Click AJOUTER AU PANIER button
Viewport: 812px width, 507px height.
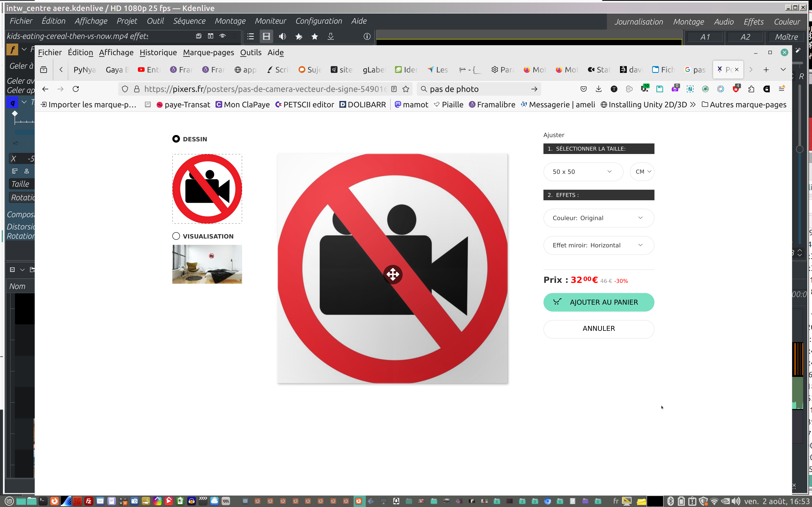598,302
